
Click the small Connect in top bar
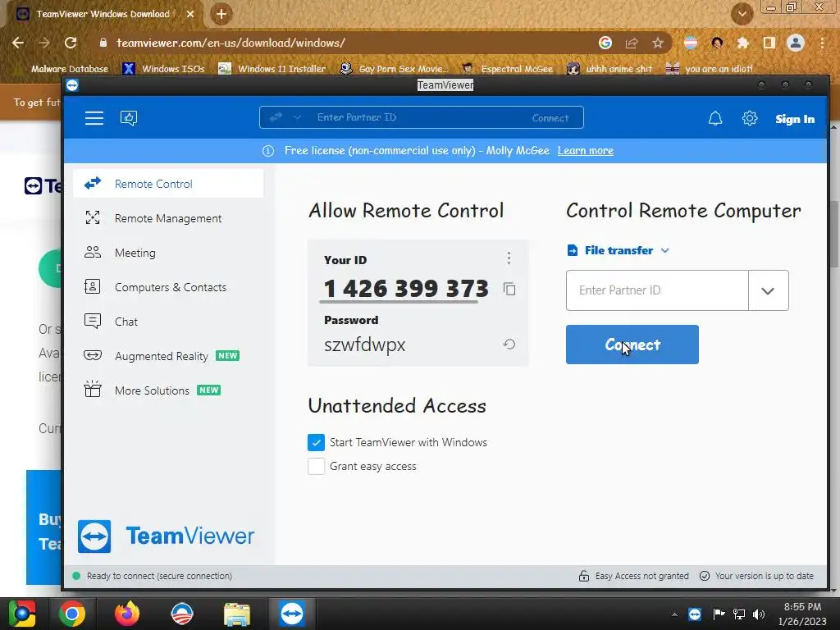[x=550, y=118]
